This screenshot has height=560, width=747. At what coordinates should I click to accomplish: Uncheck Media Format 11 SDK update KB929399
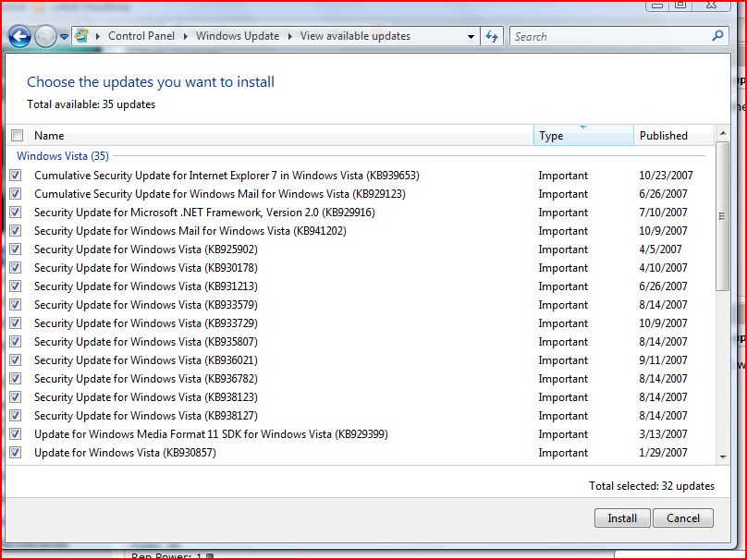(x=15, y=433)
